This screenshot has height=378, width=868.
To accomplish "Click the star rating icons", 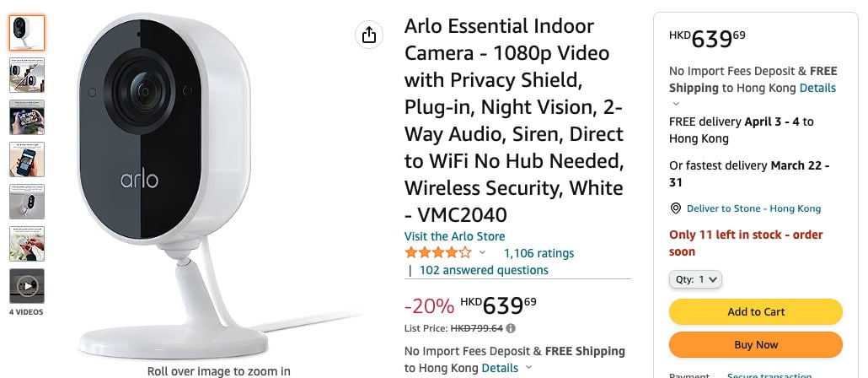I will click(x=438, y=253).
